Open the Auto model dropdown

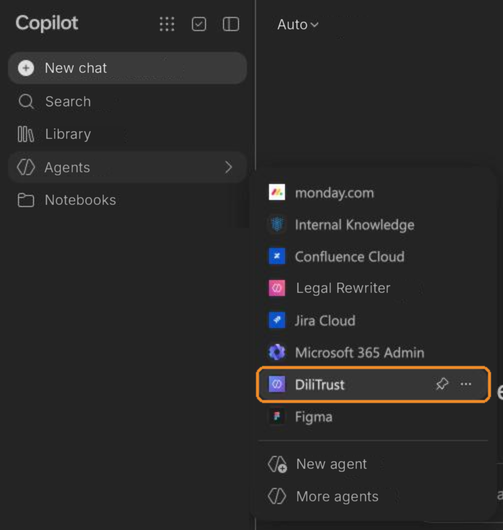tap(297, 25)
